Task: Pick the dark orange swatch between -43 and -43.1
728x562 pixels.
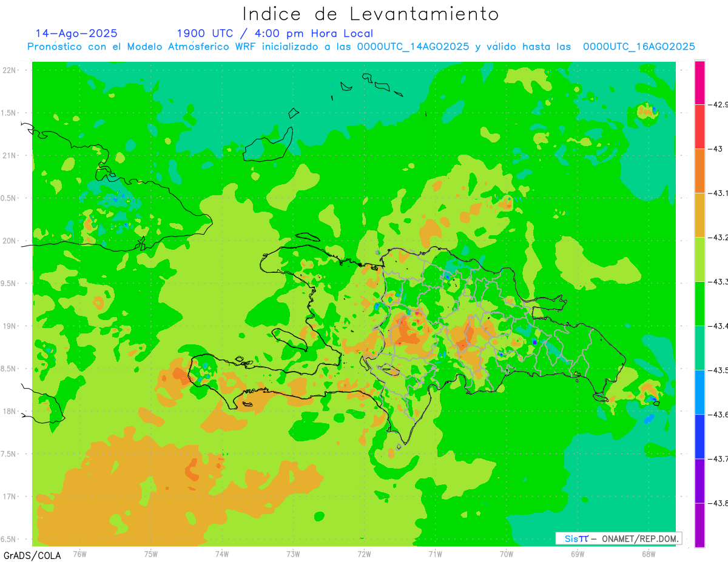Action: [x=699, y=171]
